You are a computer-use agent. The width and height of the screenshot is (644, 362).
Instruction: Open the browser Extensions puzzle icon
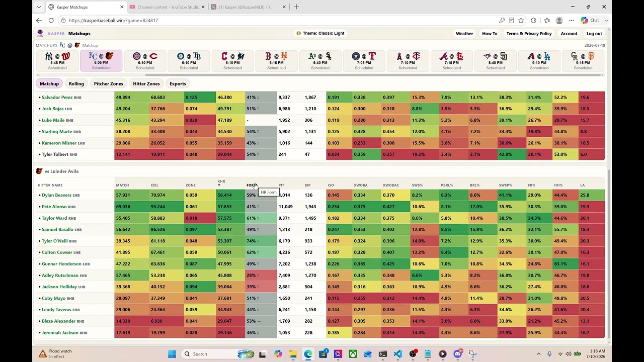534,20
